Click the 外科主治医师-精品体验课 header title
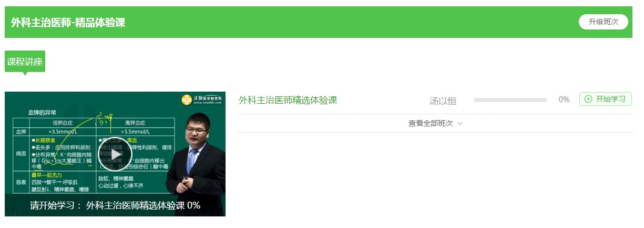 (68, 23)
